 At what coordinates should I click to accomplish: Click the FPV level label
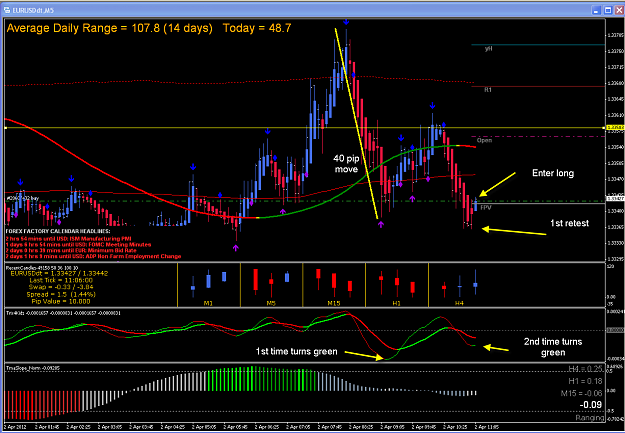[485, 208]
